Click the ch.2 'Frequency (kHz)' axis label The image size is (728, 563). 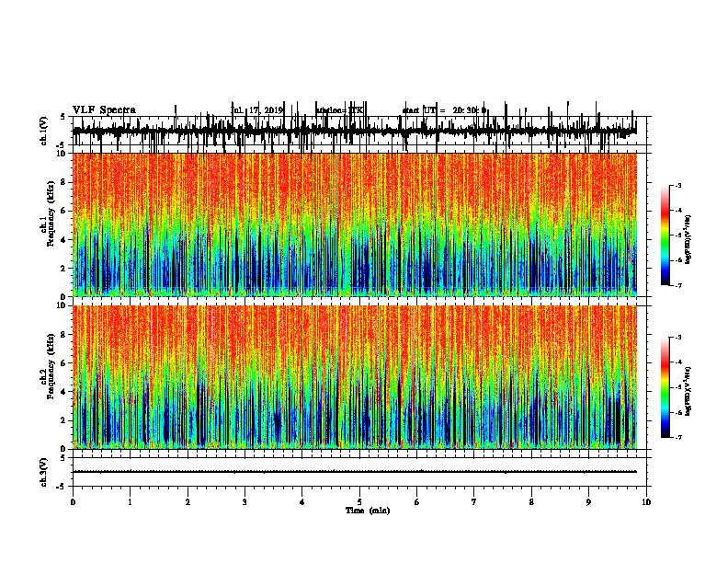click(51, 366)
